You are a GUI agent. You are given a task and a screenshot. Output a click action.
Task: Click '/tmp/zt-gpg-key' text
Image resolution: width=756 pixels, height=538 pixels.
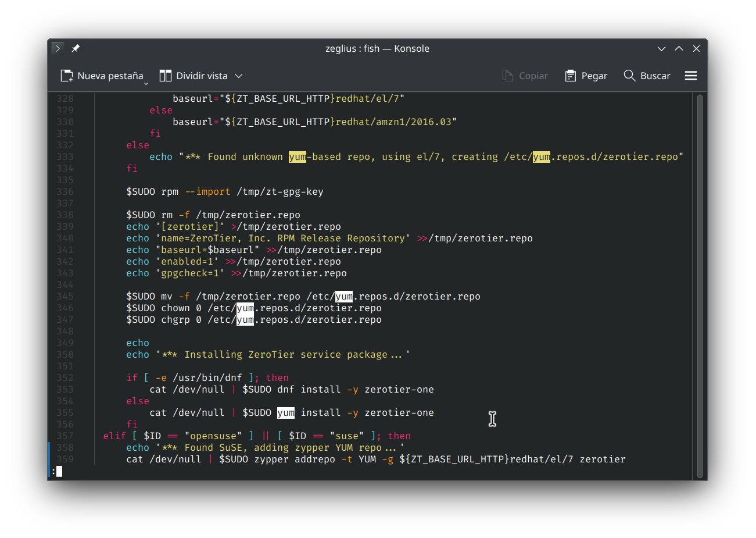pyautogui.click(x=280, y=192)
